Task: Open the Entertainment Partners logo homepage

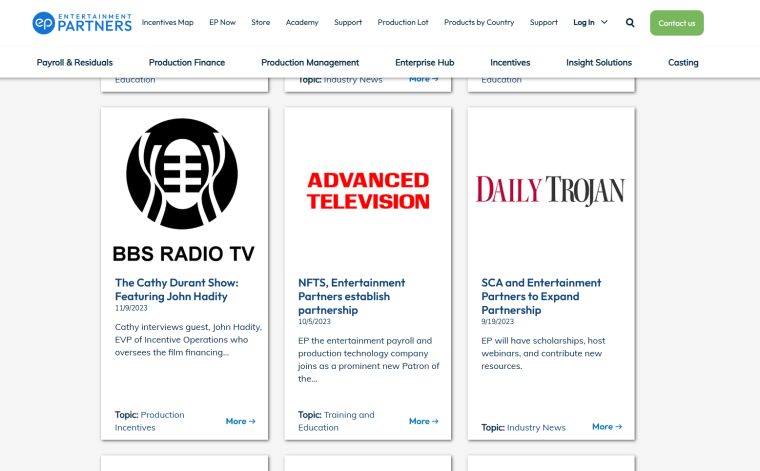Action: pyautogui.click(x=82, y=23)
